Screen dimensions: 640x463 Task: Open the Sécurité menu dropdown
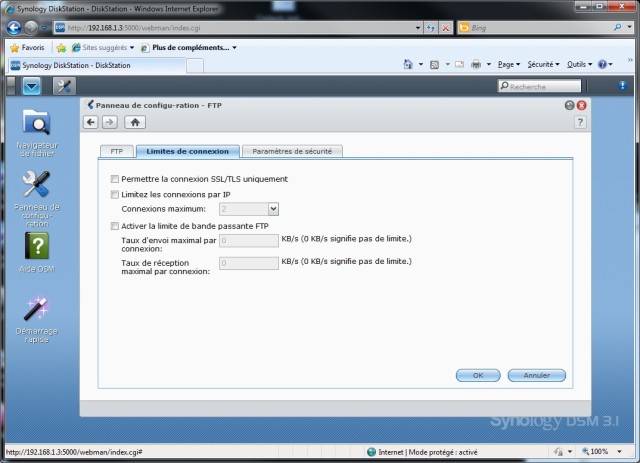(543, 65)
